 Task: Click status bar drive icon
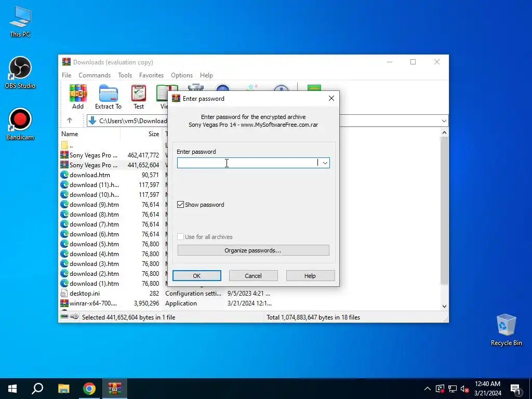coord(64,316)
